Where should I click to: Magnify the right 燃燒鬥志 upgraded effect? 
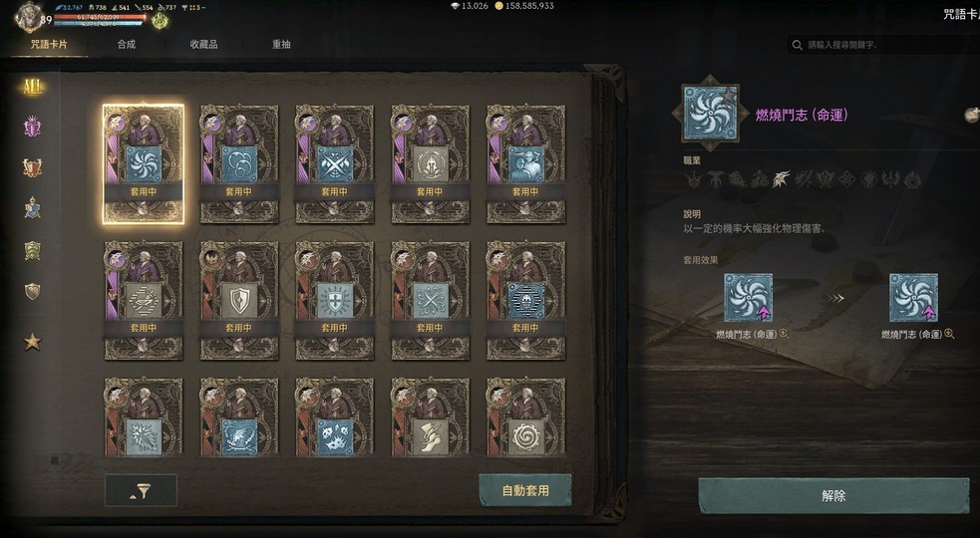pos(949,335)
